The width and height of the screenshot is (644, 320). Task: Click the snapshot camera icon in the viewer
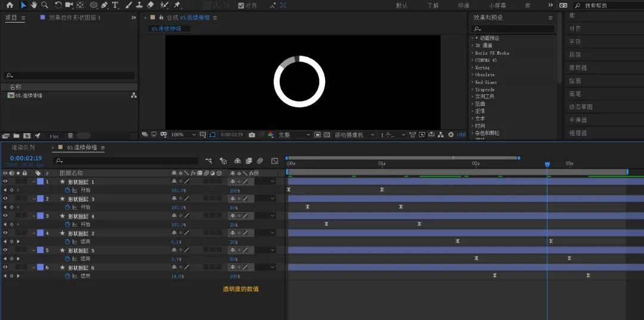tap(252, 134)
